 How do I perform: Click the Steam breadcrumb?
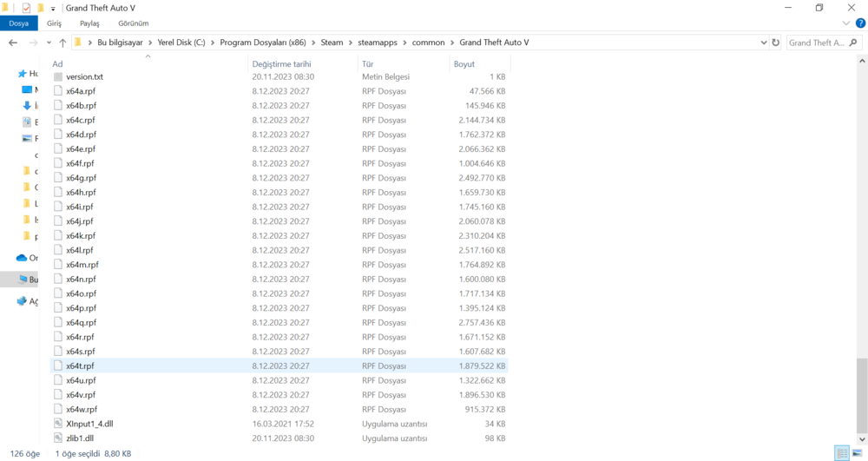click(332, 42)
